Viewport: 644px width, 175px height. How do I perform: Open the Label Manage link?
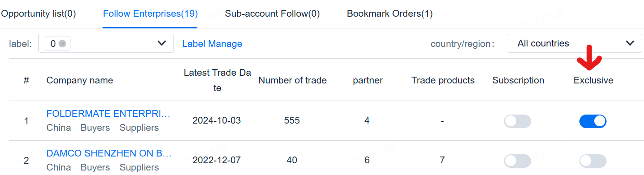pos(212,44)
